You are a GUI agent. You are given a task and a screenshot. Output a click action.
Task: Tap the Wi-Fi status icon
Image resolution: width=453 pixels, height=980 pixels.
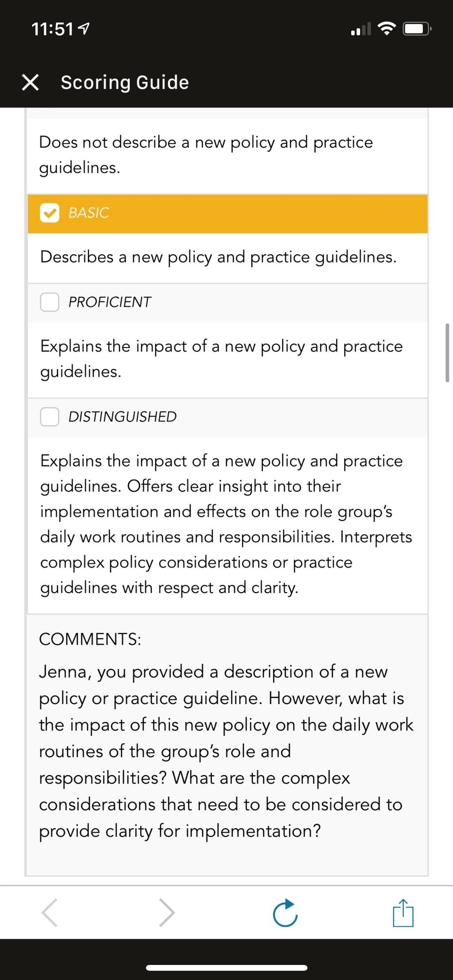(x=387, y=29)
